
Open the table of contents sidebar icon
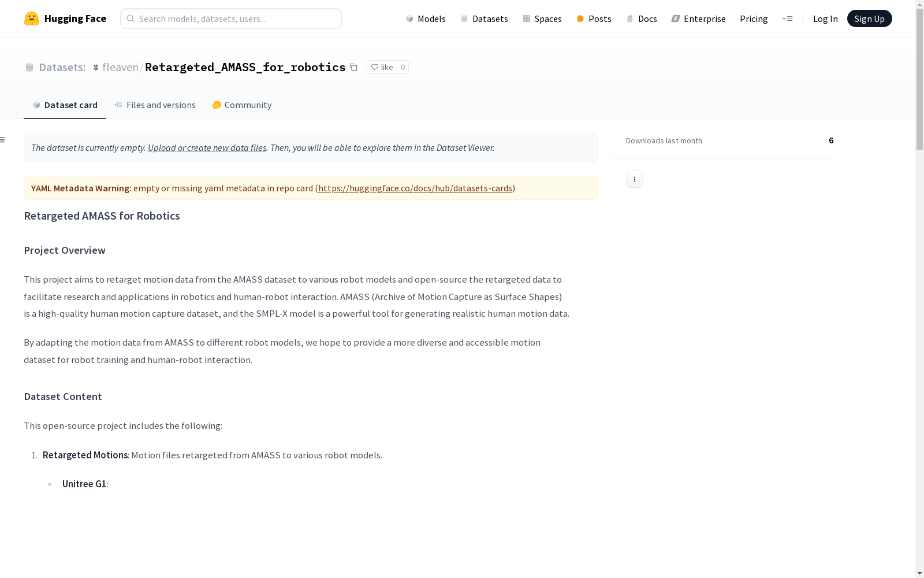pos(3,140)
